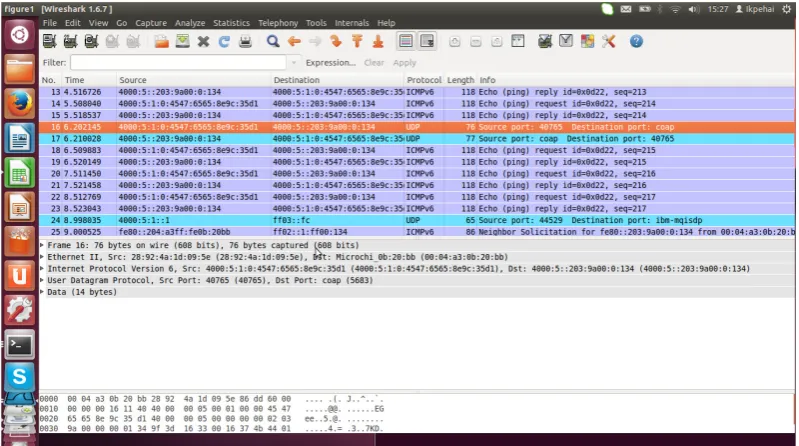Expand the User Datagram Protocol row
Viewport: 799px width, 446px height.
coord(42,280)
